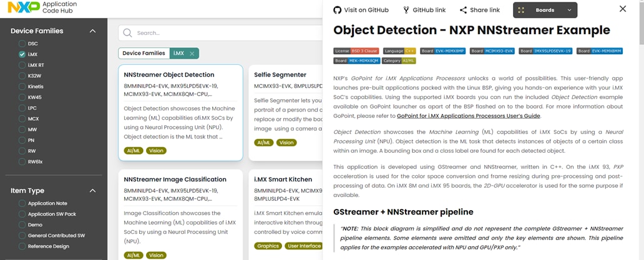Click the Share link icon
Image resolution: width=644 pixels, height=260 pixels.
pyautogui.click(x=463, y=10)
